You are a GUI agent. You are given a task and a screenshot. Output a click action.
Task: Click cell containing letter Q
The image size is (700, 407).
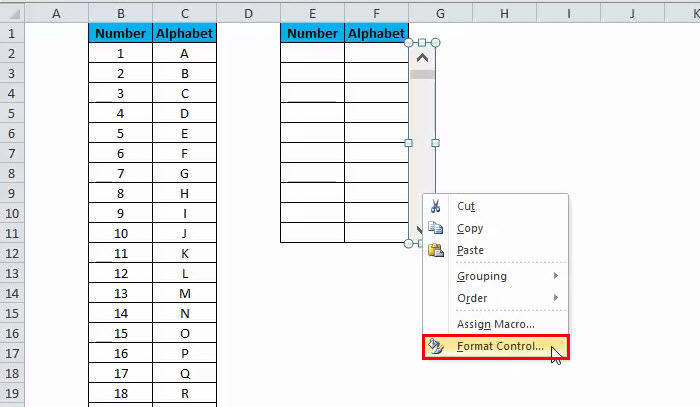click(184, 373)
